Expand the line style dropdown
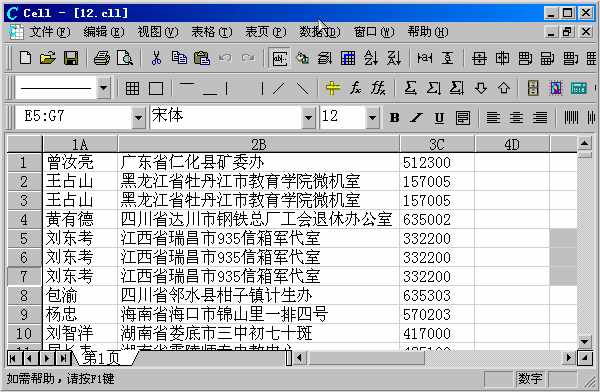 pos(103,88)
